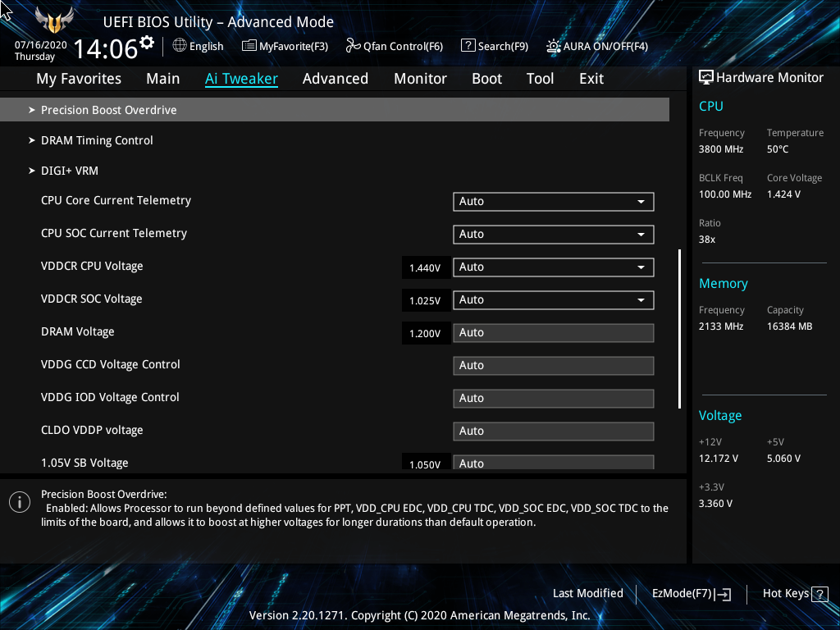Open the Exit tab
The height and width of the screenshot is (630, 840).
click(x=591, y=79)
